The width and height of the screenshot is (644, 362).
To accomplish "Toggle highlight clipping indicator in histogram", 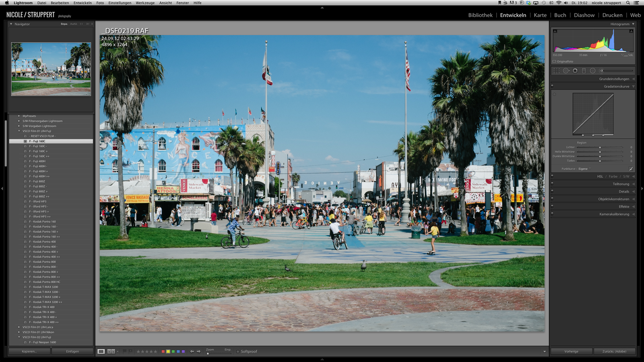I will coord(631,31).
